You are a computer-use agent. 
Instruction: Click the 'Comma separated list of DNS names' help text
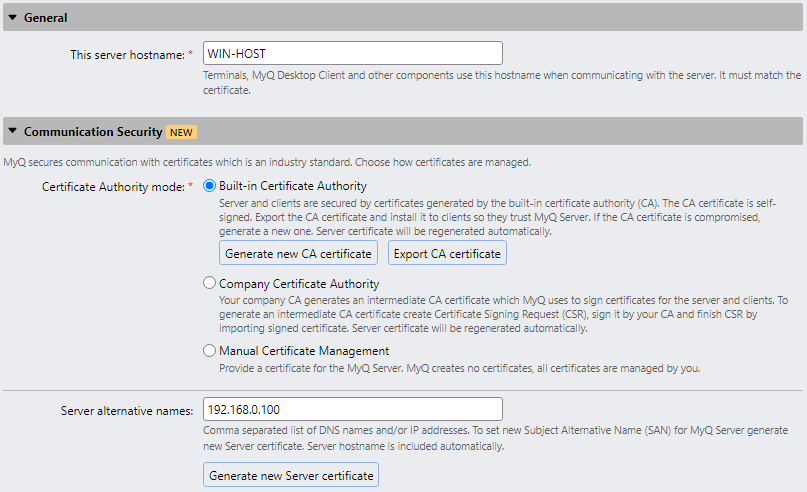click(495, 438)
